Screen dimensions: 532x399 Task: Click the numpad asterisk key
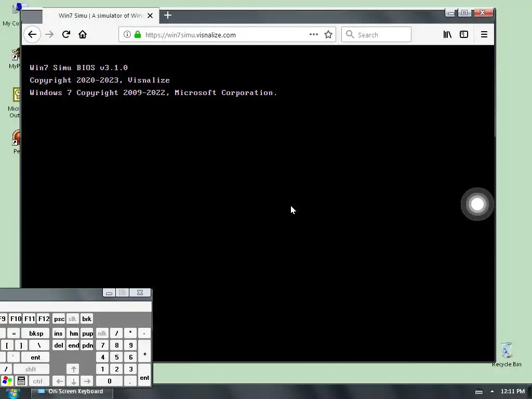click(x=130, y=333)
